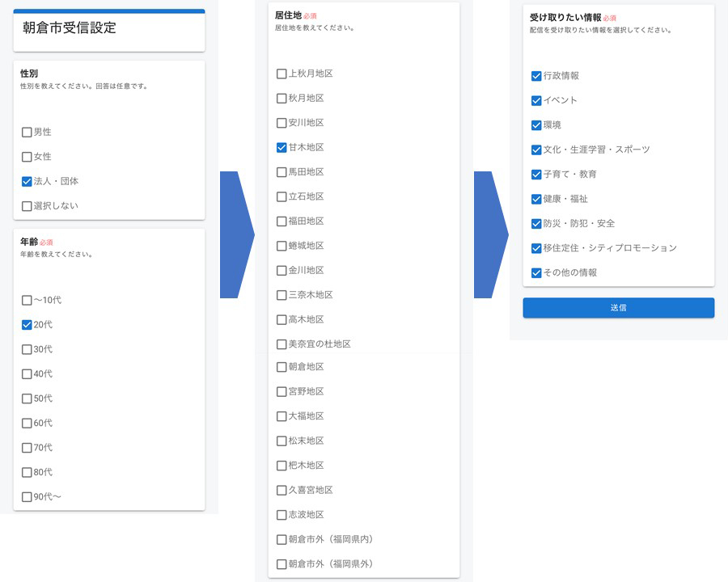Select the 女性 option
This screenshot has width=728, height=582.
click(27, 156)
